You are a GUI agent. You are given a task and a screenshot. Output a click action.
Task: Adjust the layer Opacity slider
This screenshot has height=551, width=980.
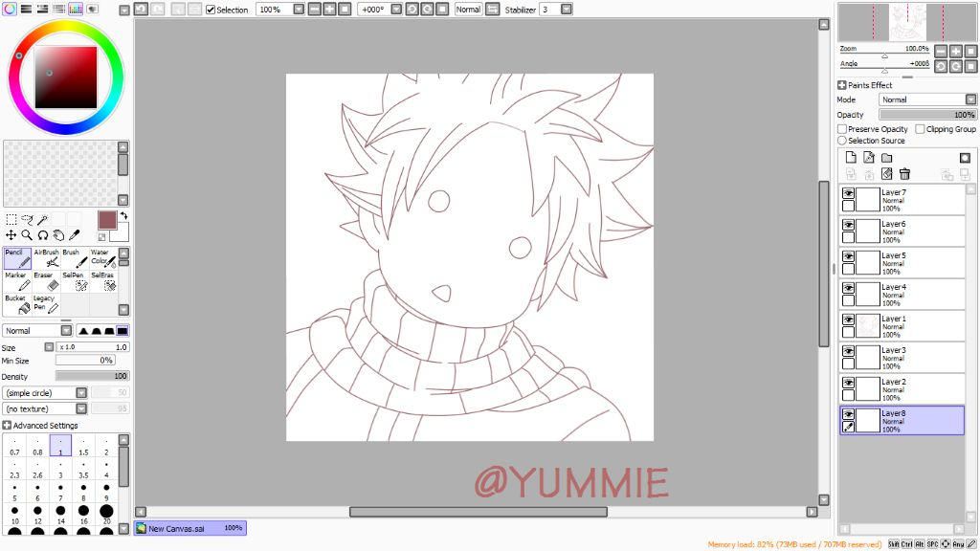tap(927, 115)
